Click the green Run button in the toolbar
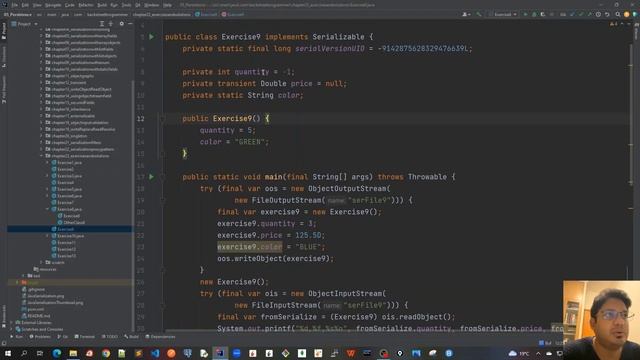 click(x=525, y=14)
